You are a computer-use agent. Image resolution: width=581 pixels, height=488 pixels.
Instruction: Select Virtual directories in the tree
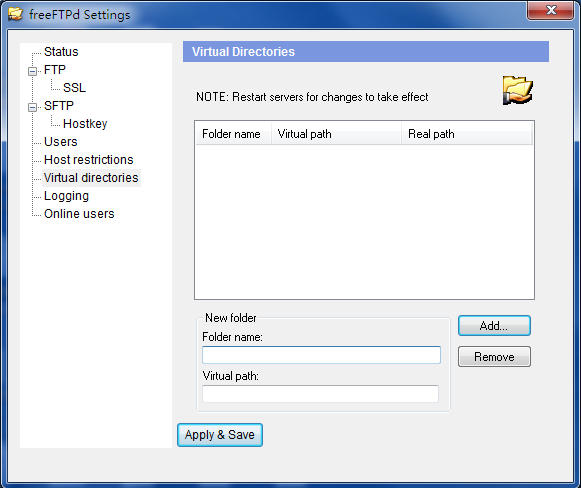click(x=91, y=178)
